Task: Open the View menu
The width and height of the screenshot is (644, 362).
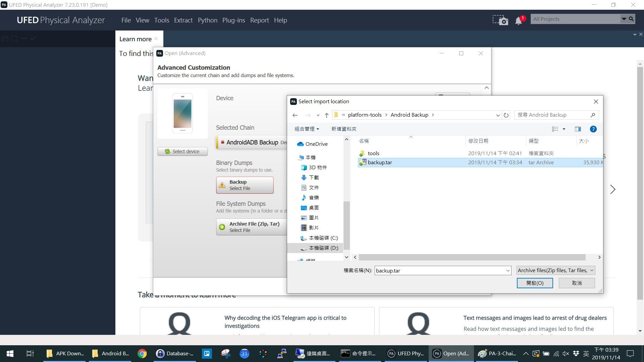Action: (142, 20)
